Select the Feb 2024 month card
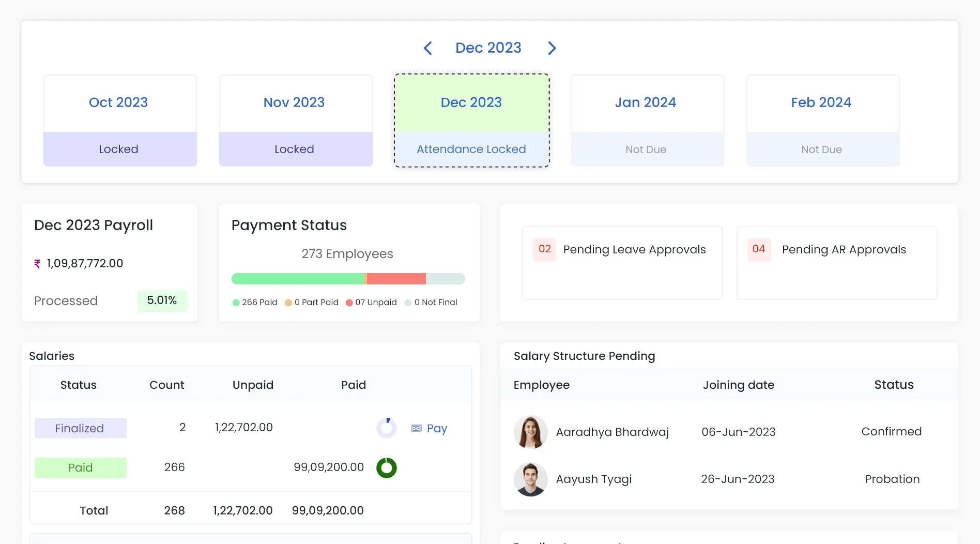The image size is (980, 544). pyautogui.click(x=822, y=120)
